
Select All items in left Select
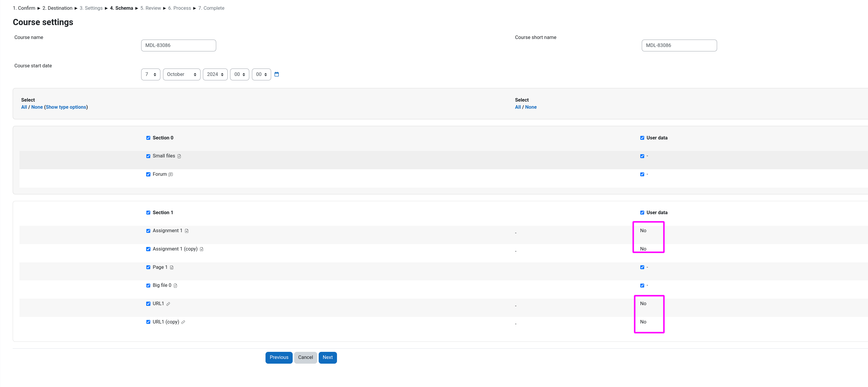pyautogui.click(x=24, y=107)
